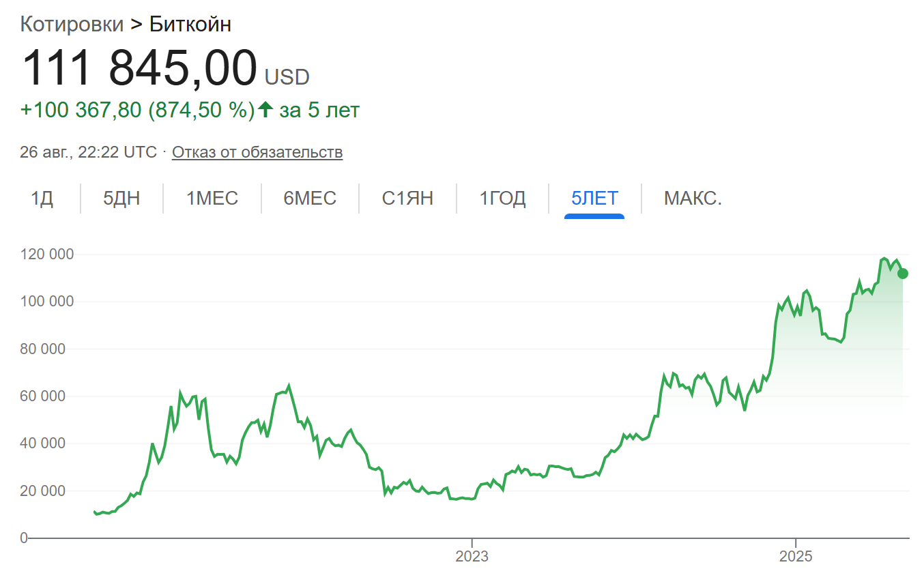The image size is (924, 569).
Task: Click the 100 000 y-axis label
Action: (48, 302)
